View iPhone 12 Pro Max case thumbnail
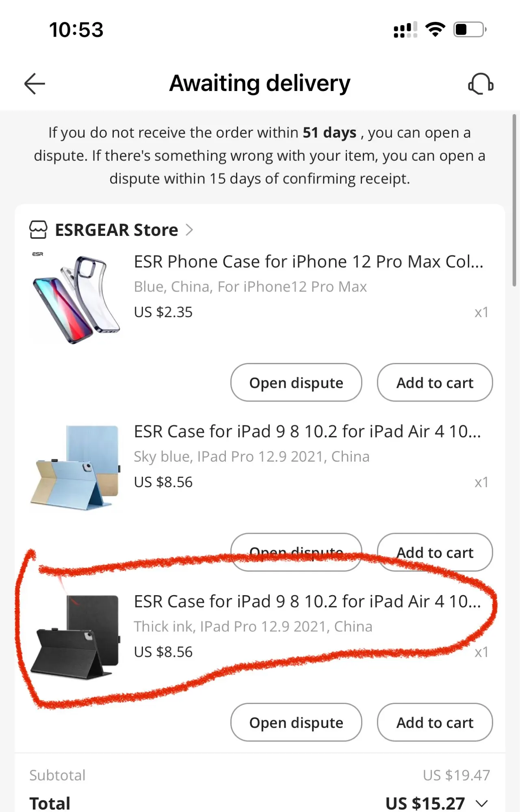520x812 pixels. click(x=76, y=298)
